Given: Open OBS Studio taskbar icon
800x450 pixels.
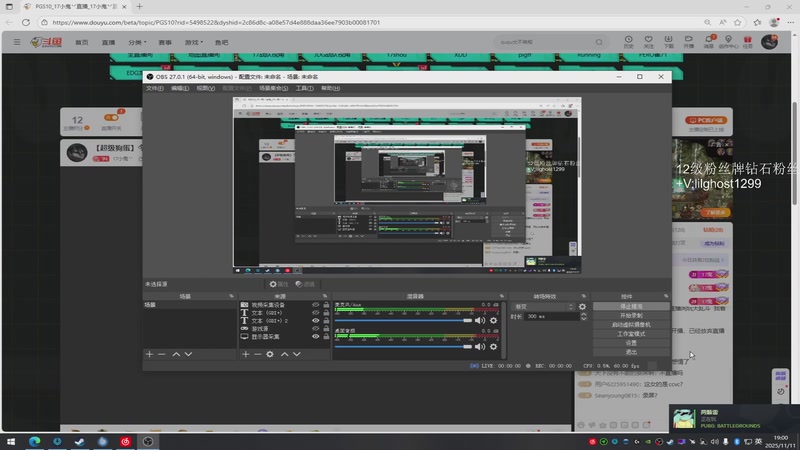Looking at the screenshot, I should (148, 441).
